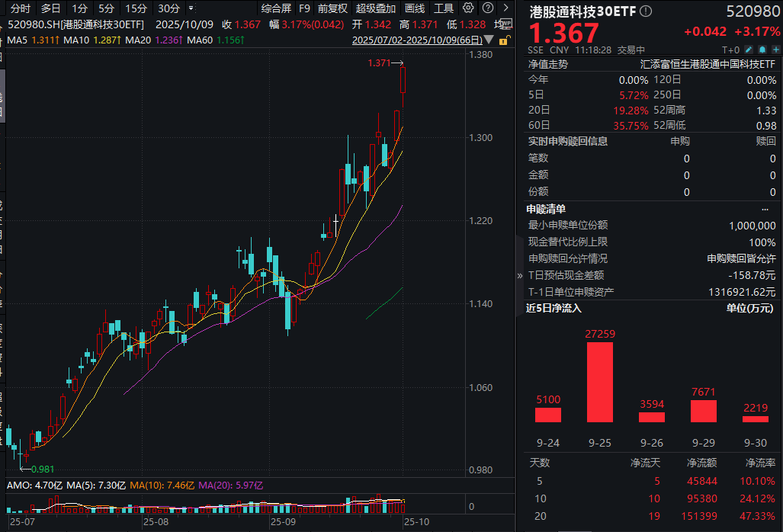Open the 2025/07/02-2025/10/09 date range dropdown

(x=487, y=40)
